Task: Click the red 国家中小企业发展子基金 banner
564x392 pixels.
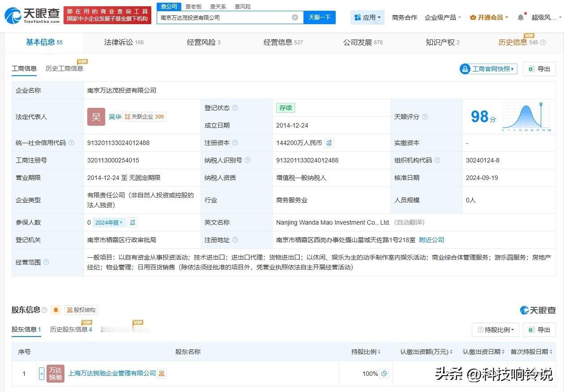Action: click(107, 15)
